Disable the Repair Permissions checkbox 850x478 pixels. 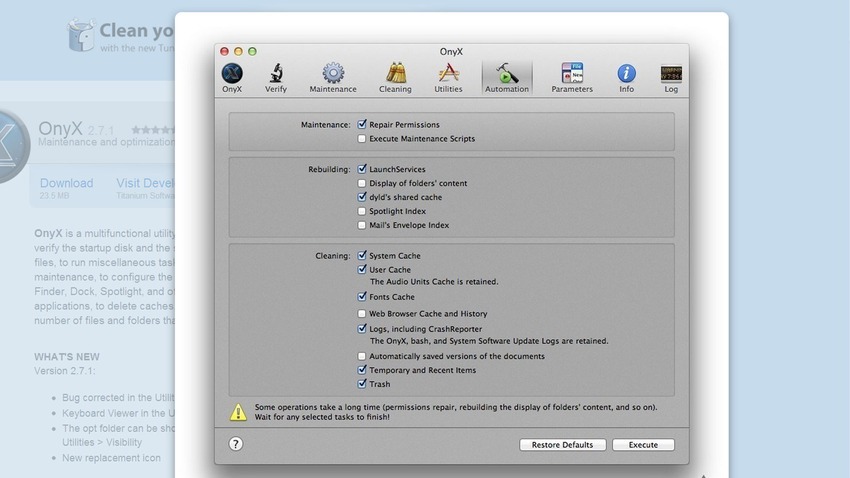362,125
